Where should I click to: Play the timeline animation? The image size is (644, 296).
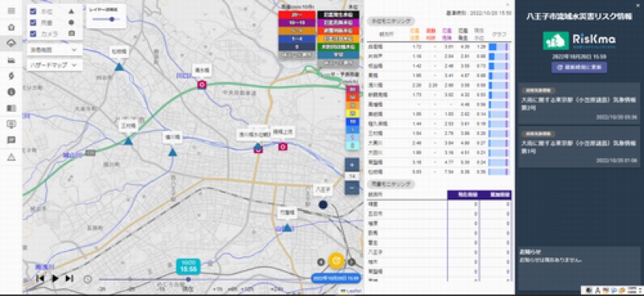pyautogui.click(x=55, y=278)
